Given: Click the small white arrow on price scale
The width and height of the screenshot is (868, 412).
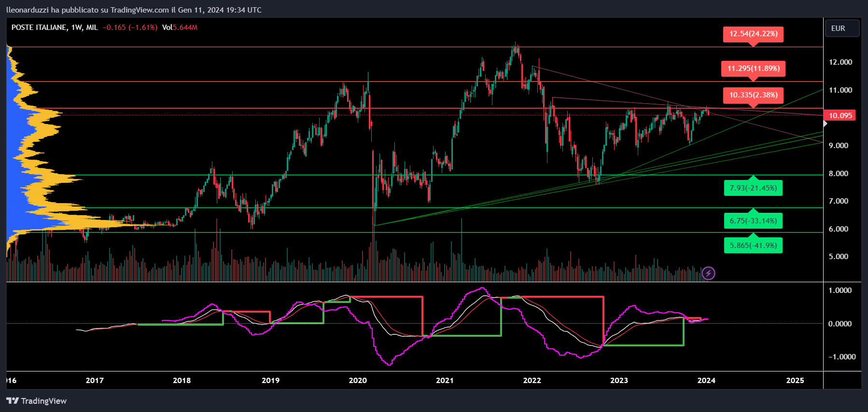Looking at the screenshot, I should (x=825, y=124).
